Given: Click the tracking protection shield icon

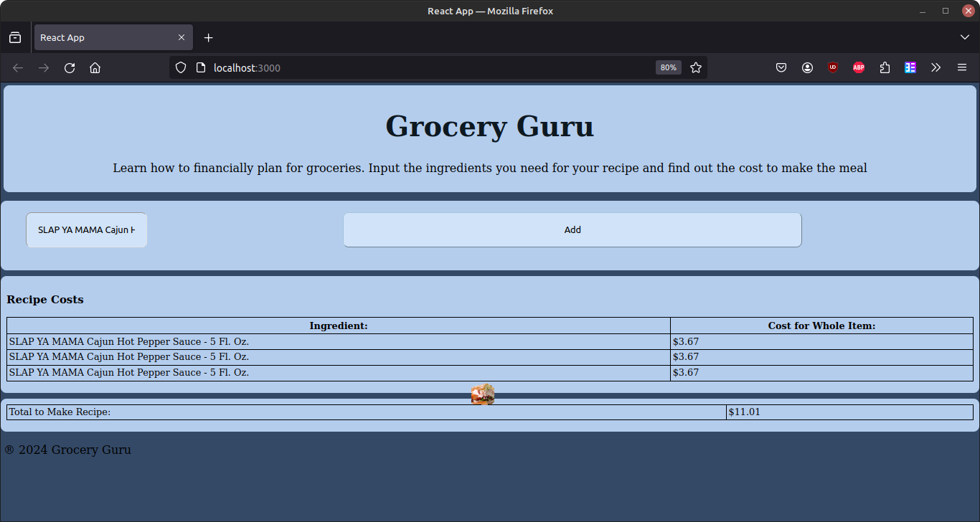Looking at the screenshot, I should 181,67.
